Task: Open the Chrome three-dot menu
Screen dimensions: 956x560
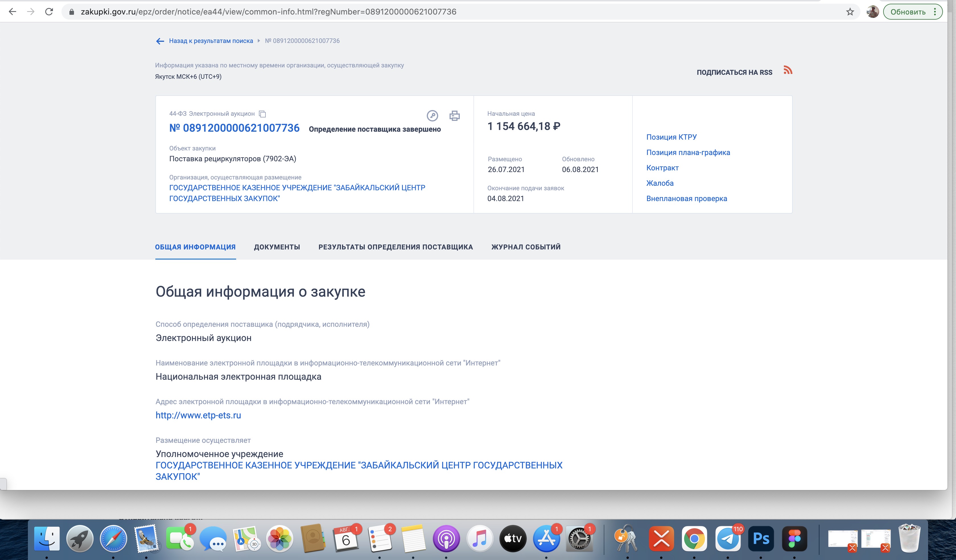Action: coord(935,12)
